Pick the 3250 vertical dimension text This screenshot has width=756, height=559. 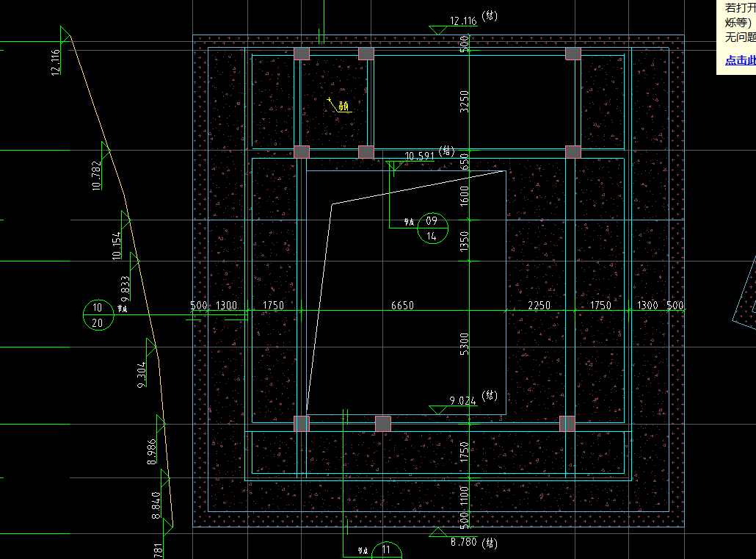pos(465,101)
